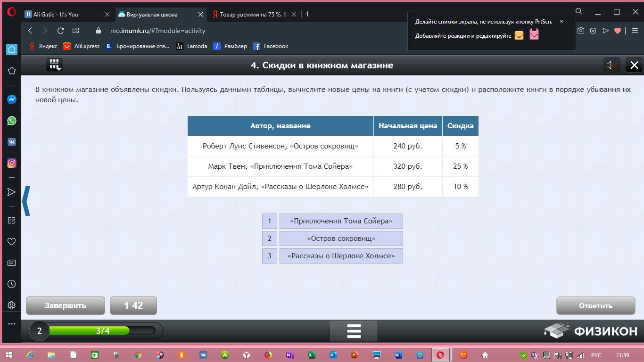Open Easy Setup sliders icon
The image size is (644, 362).
tap(635, 31)
